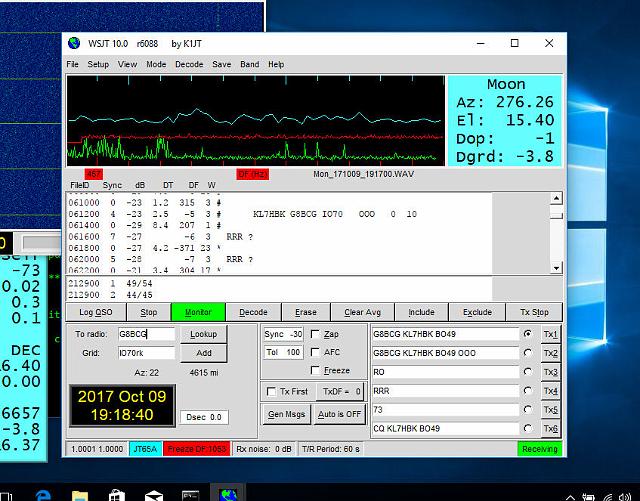The height and width of the screenshot is (501, 640).
Task: Click the TxDF = 0 control
Action: (x=341, y=392)
